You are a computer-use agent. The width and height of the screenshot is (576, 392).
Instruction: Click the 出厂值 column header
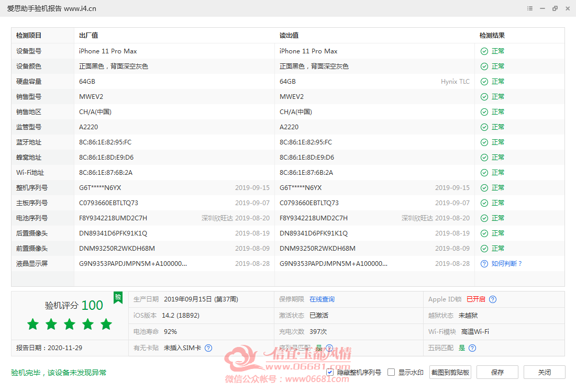click(88, 36)
